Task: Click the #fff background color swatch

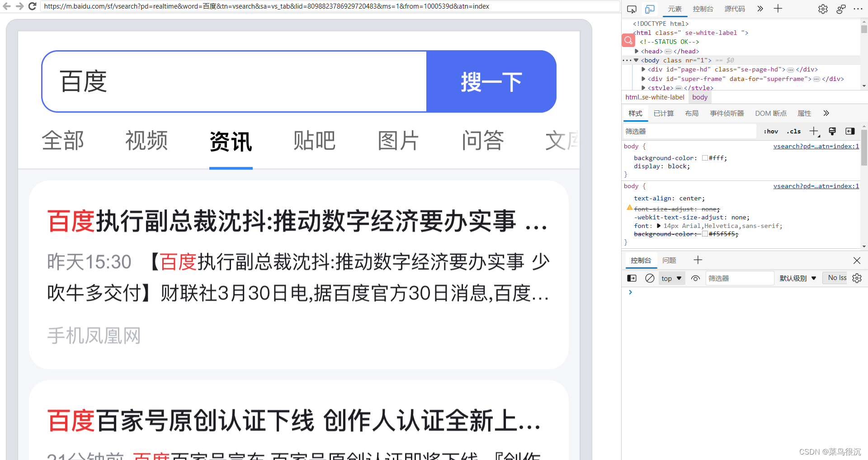Action: pos(705,158)
